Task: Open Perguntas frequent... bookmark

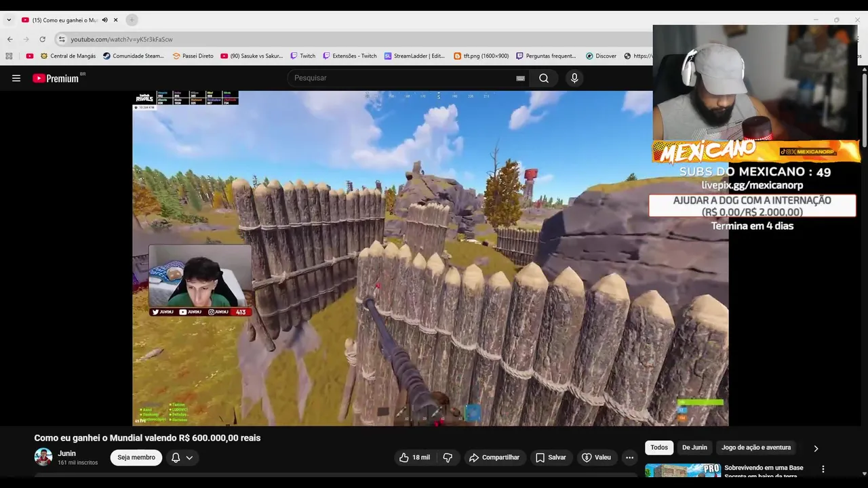Action: pos(547,56)
